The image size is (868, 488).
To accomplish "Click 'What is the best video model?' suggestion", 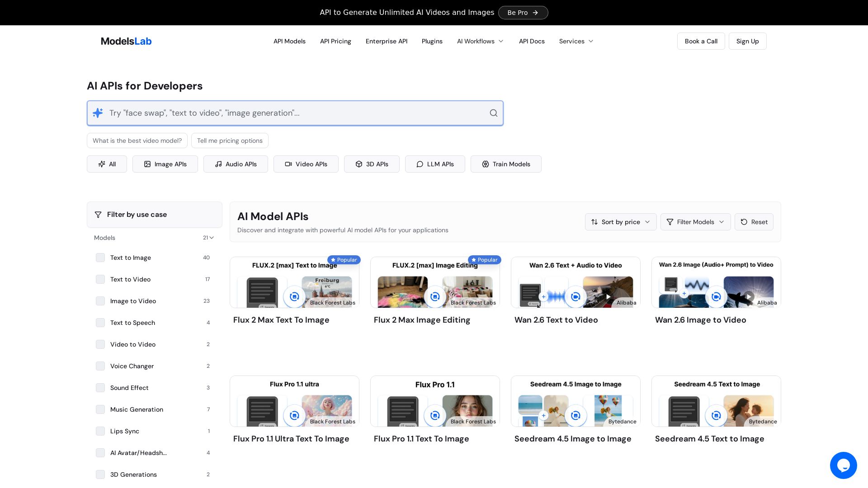I will coord(137,141).
